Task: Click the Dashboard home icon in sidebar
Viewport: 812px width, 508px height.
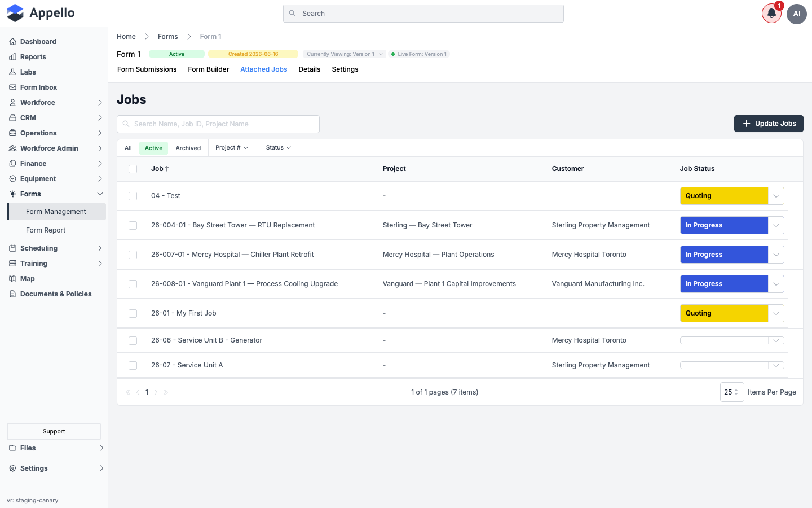Action: pos(12,42)
